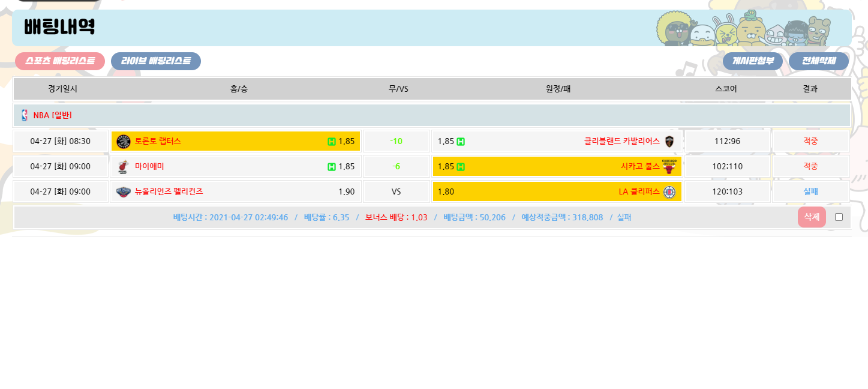Viewport: 868px width, 389px height.
Task: Click the LA Clippers team logo
Action: (669, 192)
